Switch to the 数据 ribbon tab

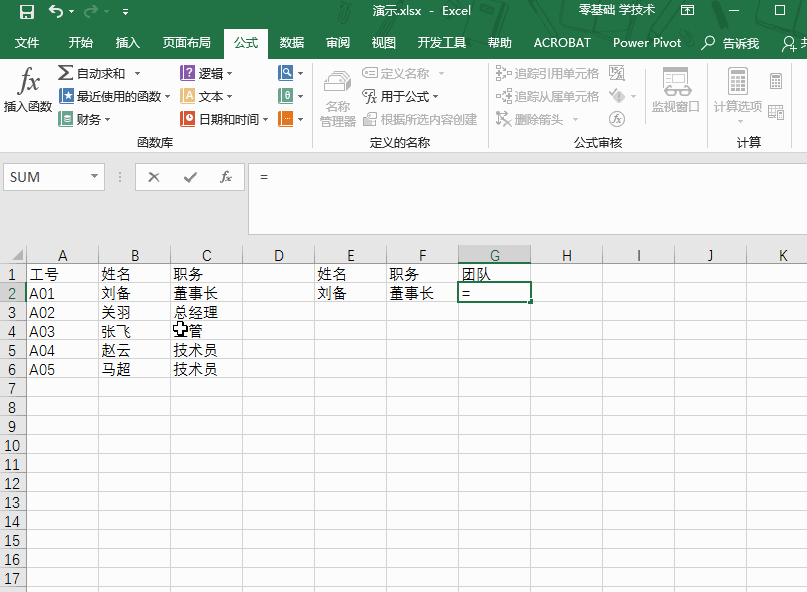[x=292, y=43]
